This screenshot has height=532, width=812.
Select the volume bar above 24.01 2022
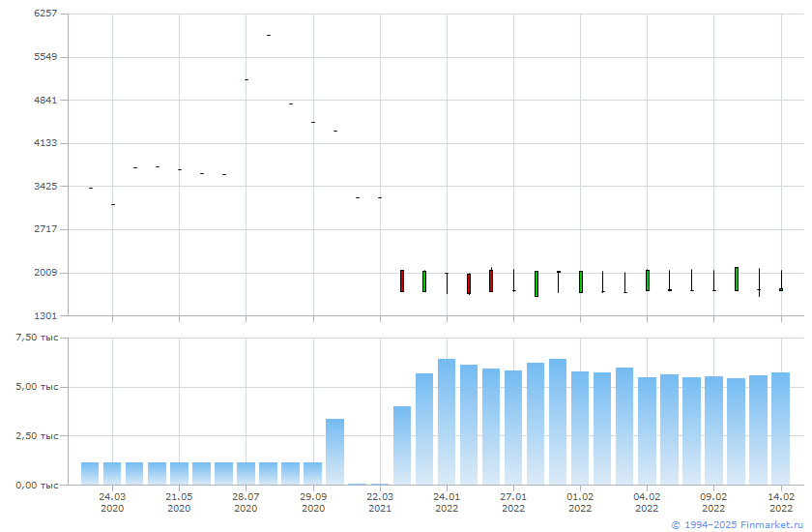(447, 422)
